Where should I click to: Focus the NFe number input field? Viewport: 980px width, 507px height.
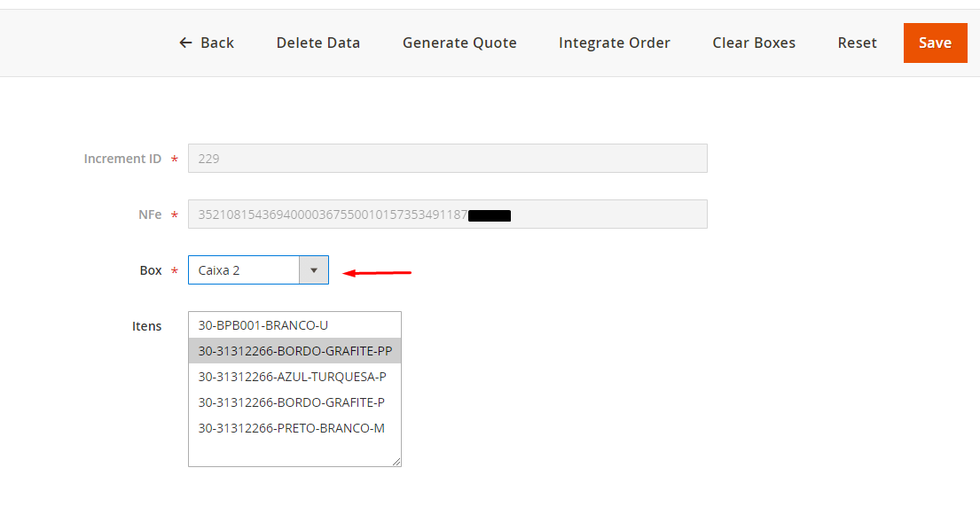pyautogui.click(x=447, y=214)
